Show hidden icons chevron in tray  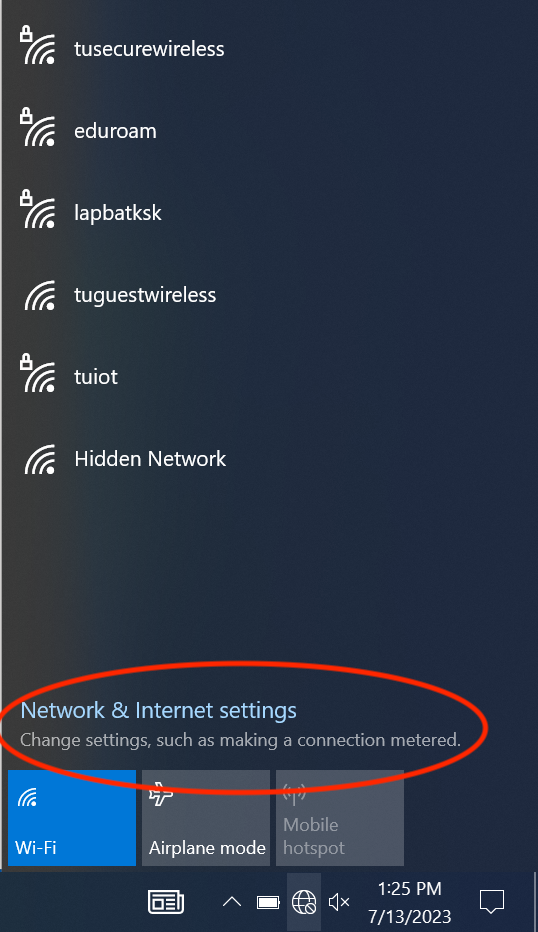pos(232,902)
